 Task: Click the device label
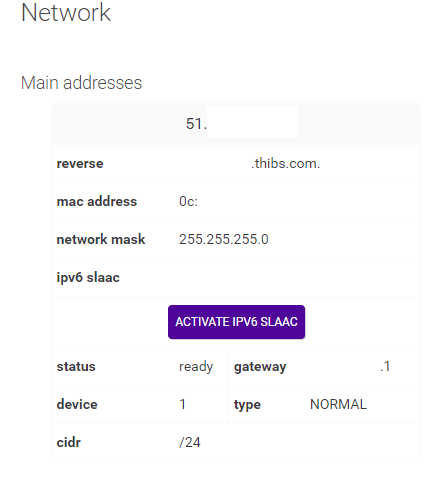(77, 404)
